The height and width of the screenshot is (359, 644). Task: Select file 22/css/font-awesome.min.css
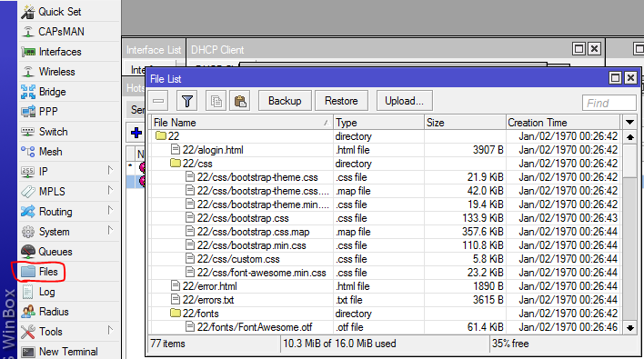tap(386, 273)
